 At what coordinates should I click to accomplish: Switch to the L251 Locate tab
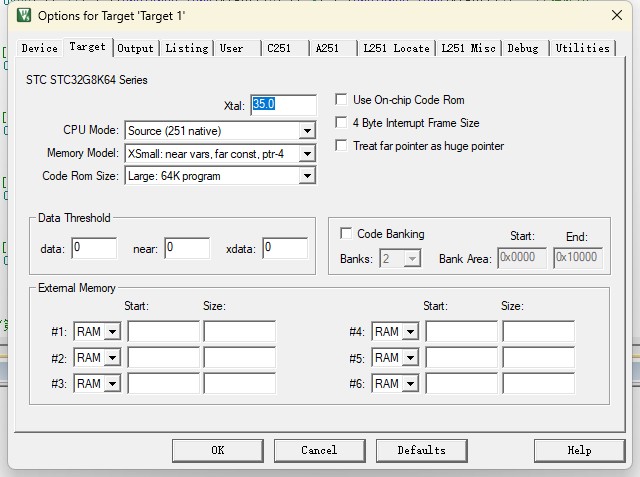click(x=397, y=48)
